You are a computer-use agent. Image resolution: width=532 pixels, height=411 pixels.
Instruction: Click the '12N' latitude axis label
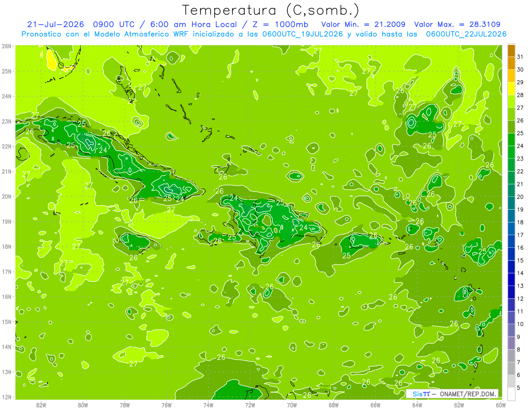[x=7, y=397]
